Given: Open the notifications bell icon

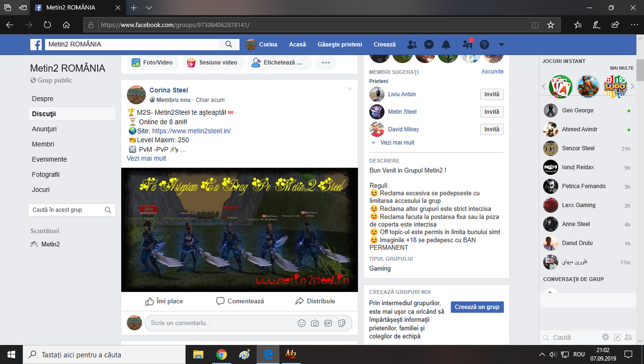Looking at the screenshot, I should coord(446,45).
